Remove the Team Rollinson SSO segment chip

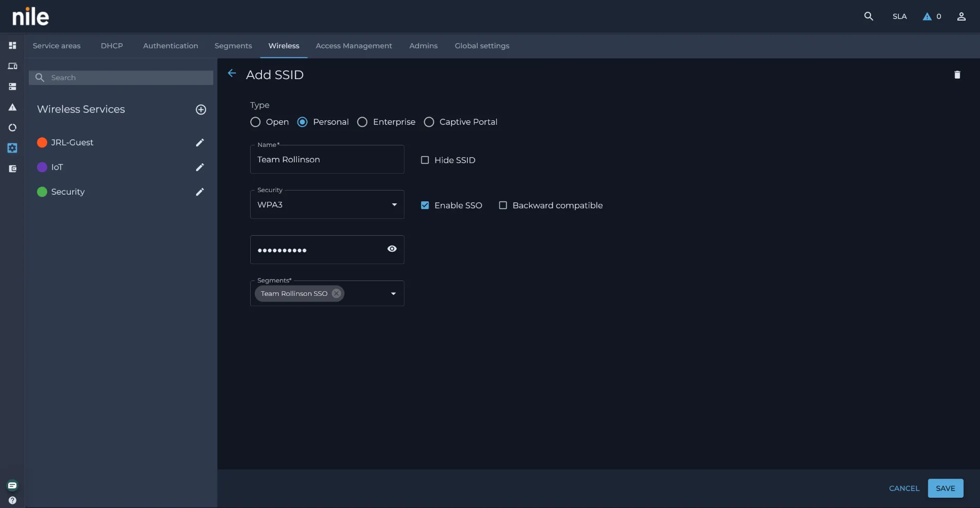click(x=336, y=293)
